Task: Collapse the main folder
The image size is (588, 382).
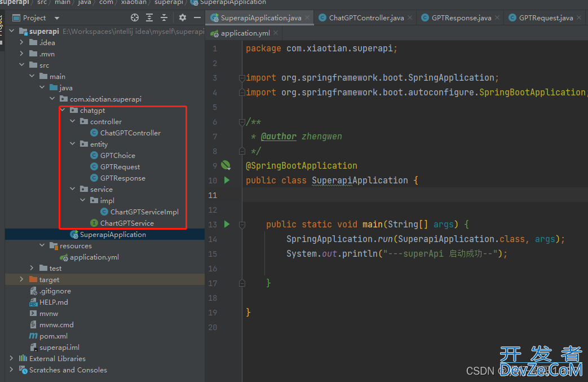Action: pos(32,76)
